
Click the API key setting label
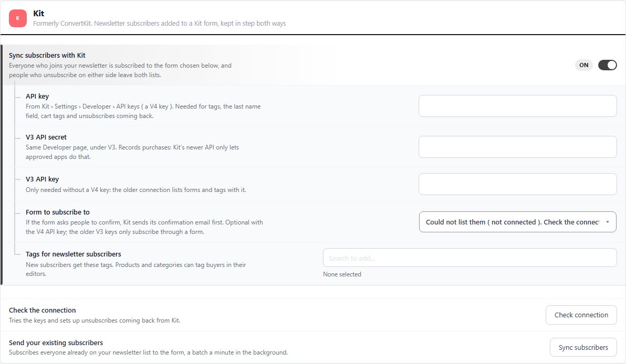37,96
